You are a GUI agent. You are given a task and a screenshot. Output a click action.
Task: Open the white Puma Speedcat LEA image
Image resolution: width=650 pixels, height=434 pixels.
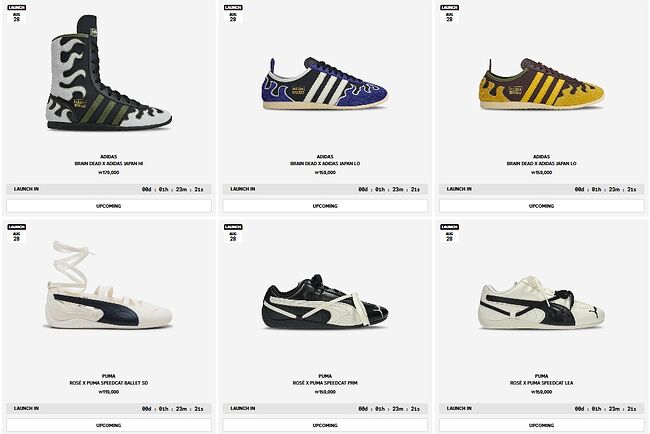point(541,302)
